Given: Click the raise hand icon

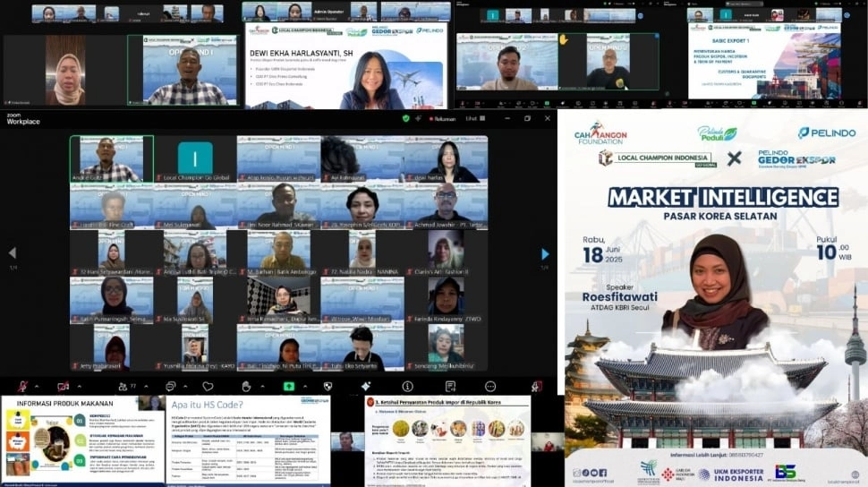Looking at the screenshot, I should [x=246, y=386].
